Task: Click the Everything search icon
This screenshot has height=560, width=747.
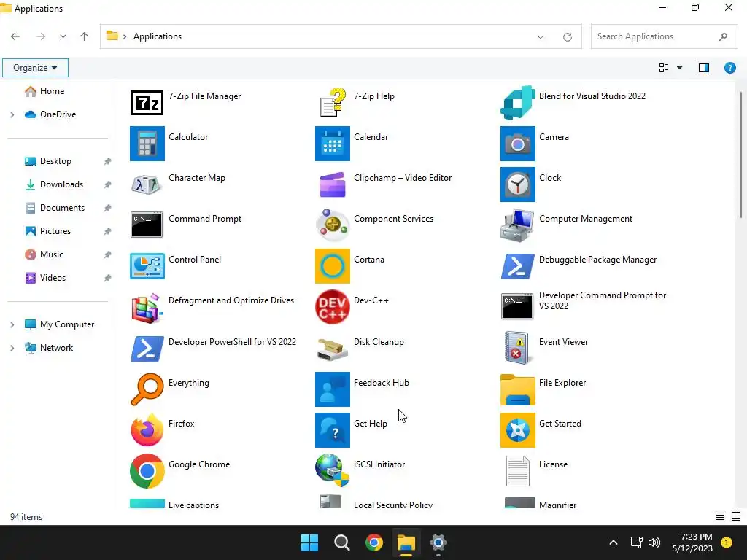Action: tap(147, 389)
